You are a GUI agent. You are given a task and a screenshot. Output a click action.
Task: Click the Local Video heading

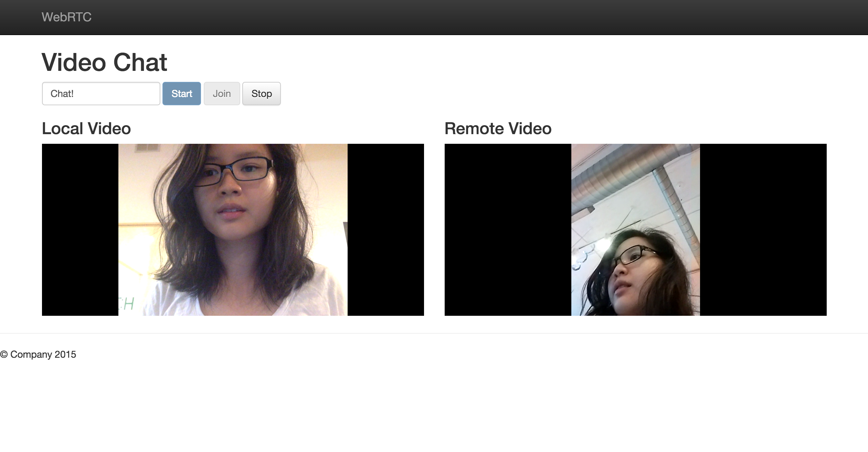pyautogui.click(x=86, y=129)
